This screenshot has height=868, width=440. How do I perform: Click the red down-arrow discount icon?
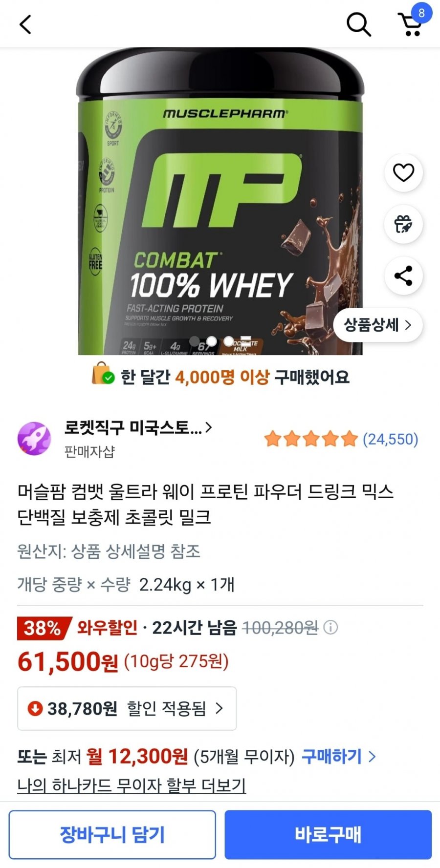[x=35, y=708]
